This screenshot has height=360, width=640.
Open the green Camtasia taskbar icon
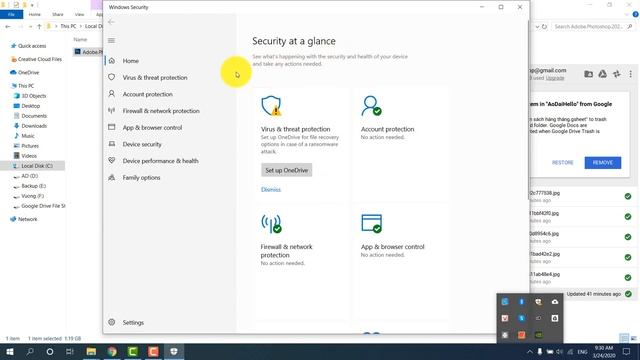tap(133, 352)
